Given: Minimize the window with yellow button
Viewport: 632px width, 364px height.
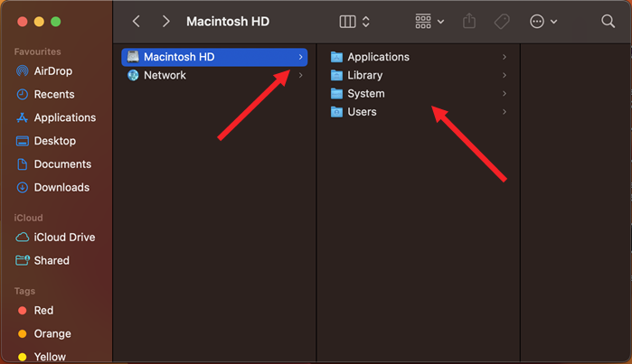Looking at the screenshot, I should pyautogui.click(x=39, y=22).
